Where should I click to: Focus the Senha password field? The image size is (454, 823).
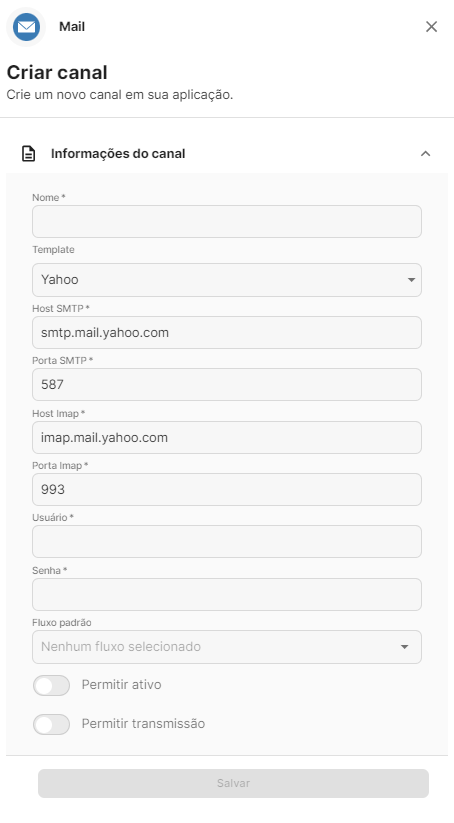tap(227, 594)
